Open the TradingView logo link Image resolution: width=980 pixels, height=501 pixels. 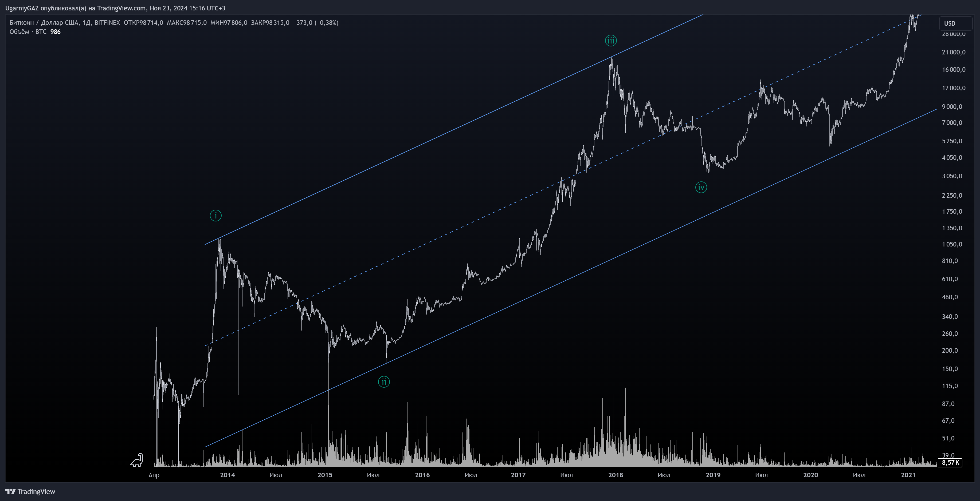click(x=30, y=491)
